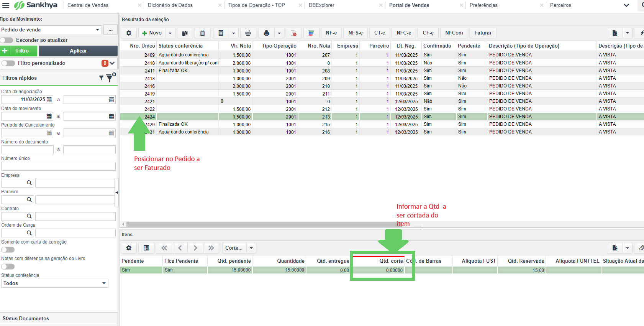Switch to Central de Vendas tab

[x=88, y=5]
